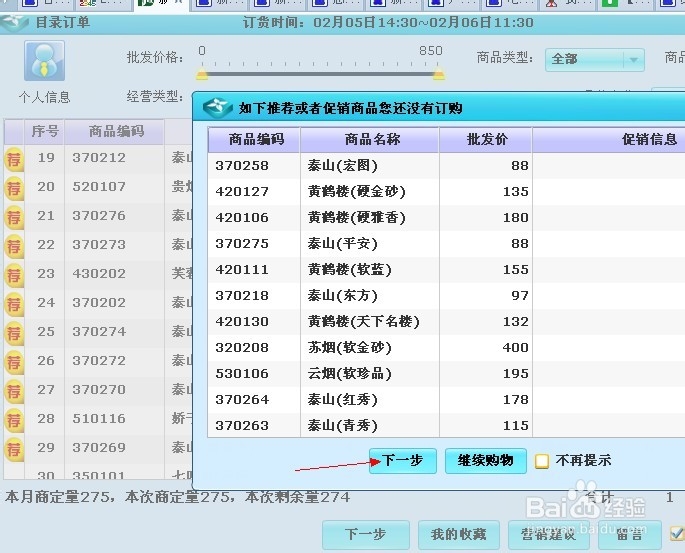Click product code 510116 in main table

tap(99, 419)
